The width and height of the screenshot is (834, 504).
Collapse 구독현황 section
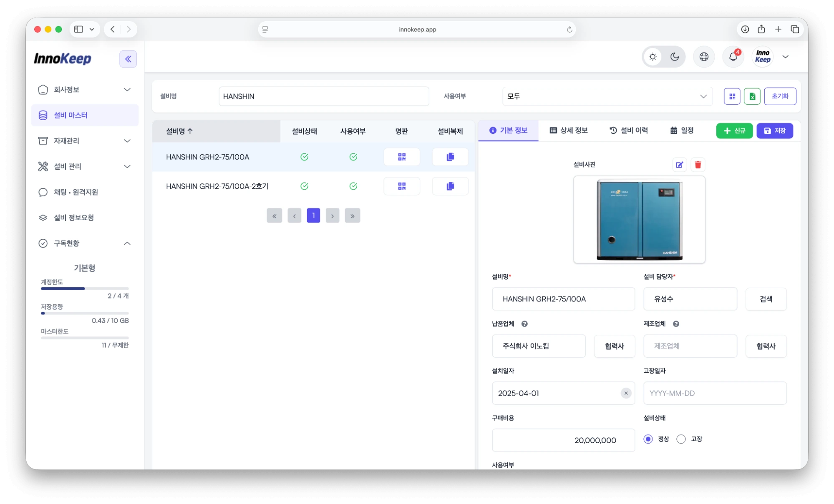pyautogui.click(x=85, y=243)
